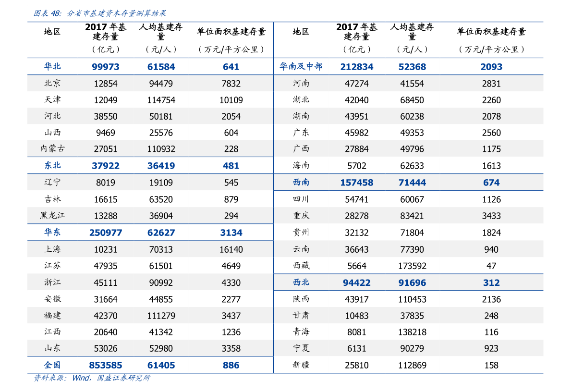Click the 华北 region header cell
Image resolution: width=572 pixels, height=392 pixels.
pos(52,66)
